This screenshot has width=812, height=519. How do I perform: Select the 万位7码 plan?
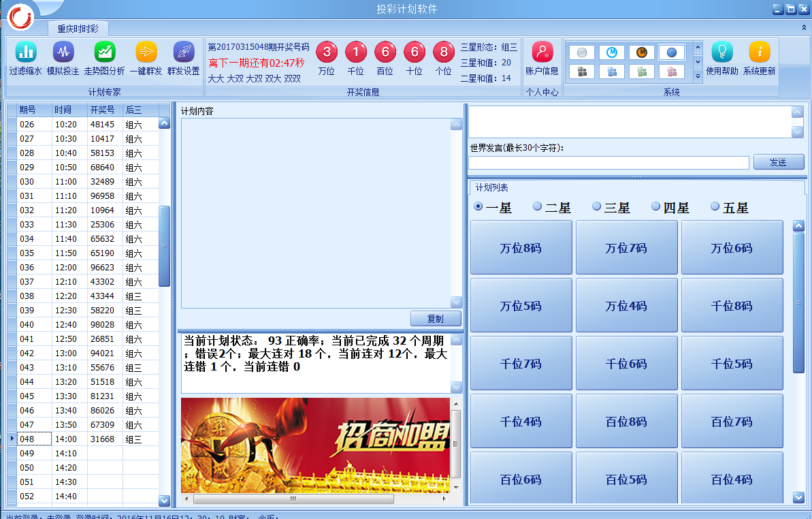click(x=627, y=248)
